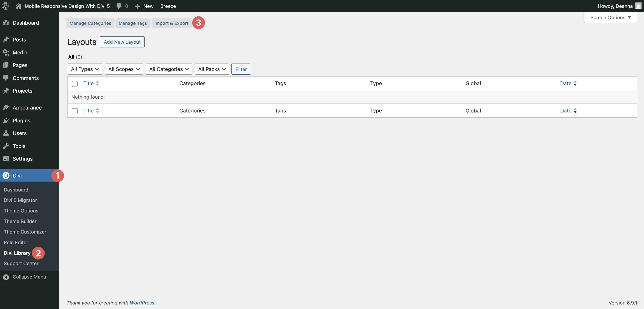Select the Plugins plug icon
Screen dimensions: 644x309
(6, 120)
